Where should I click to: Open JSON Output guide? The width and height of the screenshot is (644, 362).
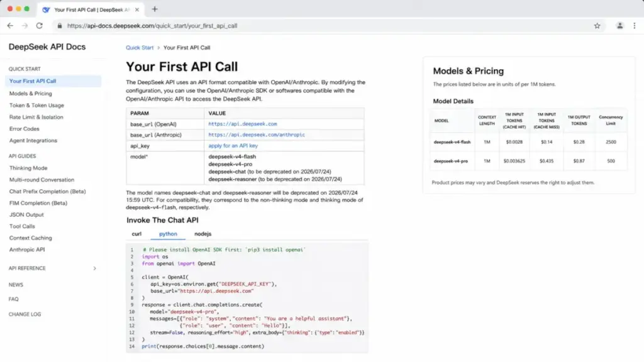tap(26, 215)
